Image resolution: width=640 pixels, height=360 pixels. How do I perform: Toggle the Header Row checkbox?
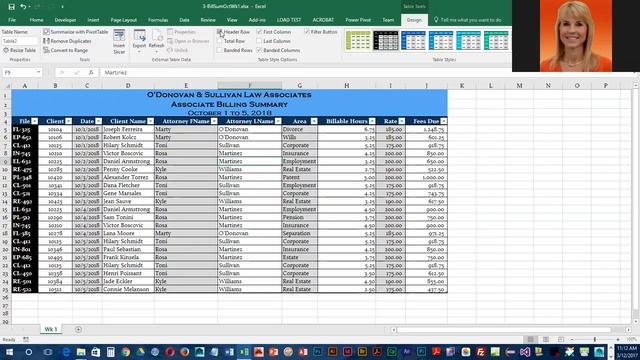pos(220,31)
